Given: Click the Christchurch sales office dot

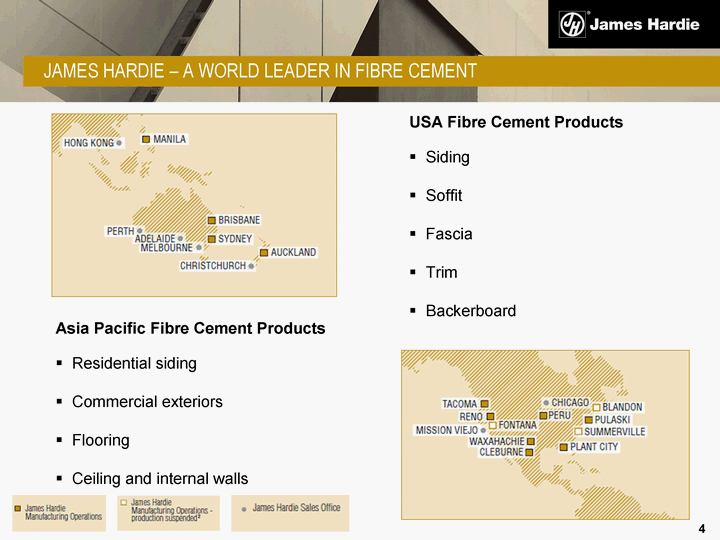Looking at the screenshot, I should (251, 266).
